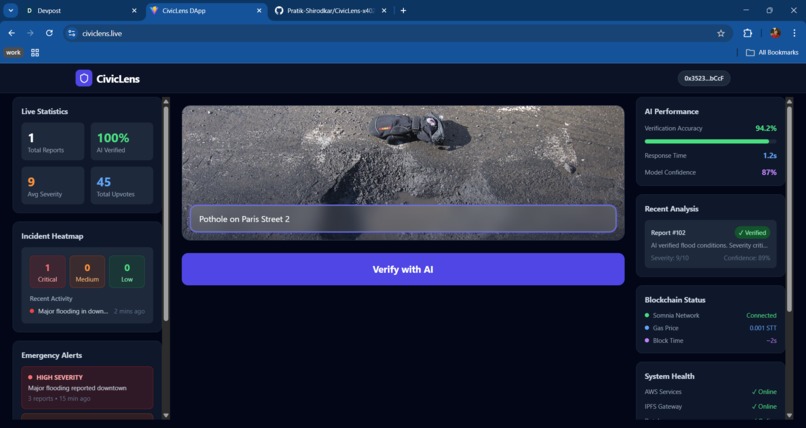Click the civiclens.live address bar
806x428 pixels.
[x=396, y=33]
